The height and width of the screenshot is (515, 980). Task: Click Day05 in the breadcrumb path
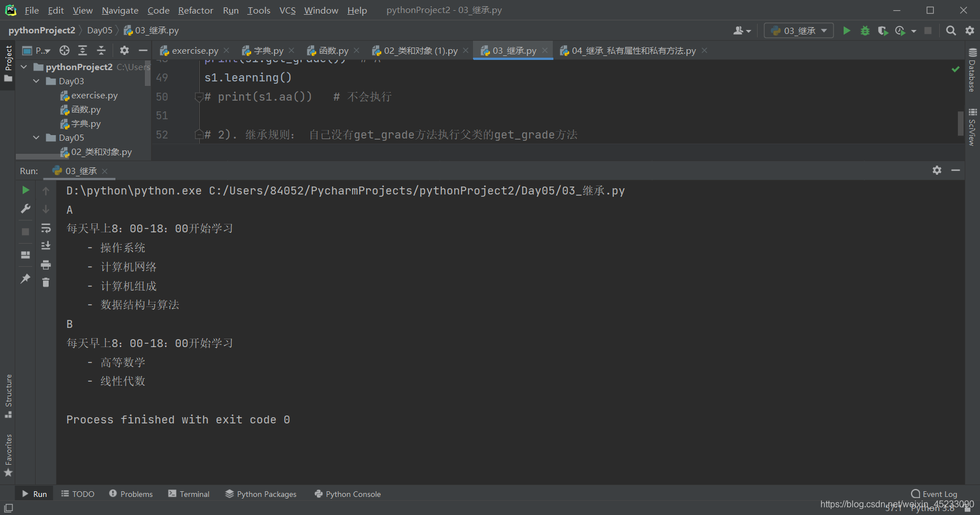coord(100,31)
